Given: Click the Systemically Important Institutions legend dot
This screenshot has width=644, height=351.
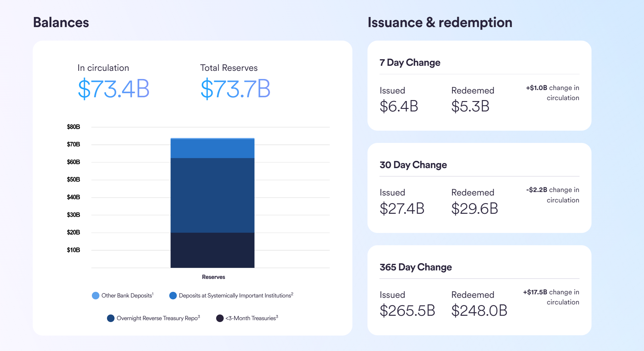Looking at the screenshot, I should (x=173, y=296).
